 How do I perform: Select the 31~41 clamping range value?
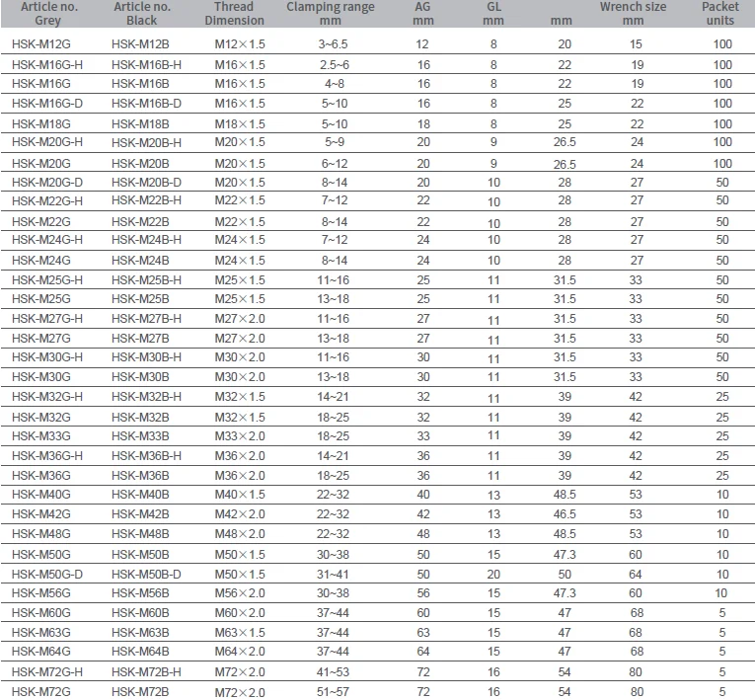335,574
